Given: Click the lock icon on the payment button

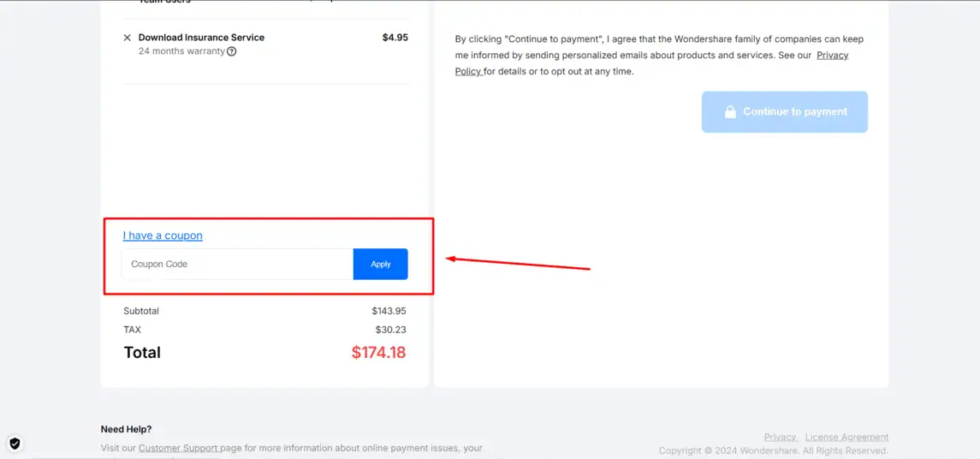Looking at the screenshot, I should (x=729, y=112).
